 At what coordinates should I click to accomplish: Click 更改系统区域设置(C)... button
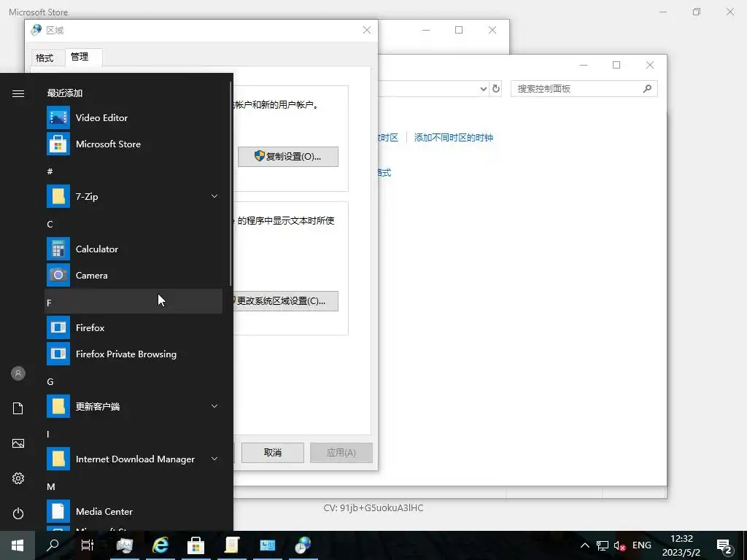pyautogui.click(x=286, y=301)
